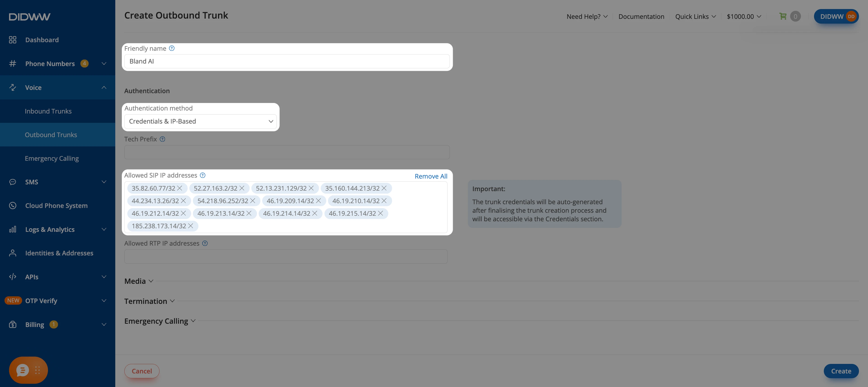This screenshot has width=868, height=387.
Task: Open Identities & Addresses in sidebar
Action: [58, 253]
